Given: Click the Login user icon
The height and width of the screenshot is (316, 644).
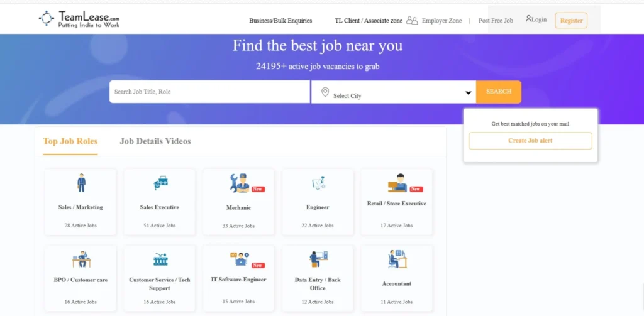Looking at the screenshot, I should [x=528, y=18].
